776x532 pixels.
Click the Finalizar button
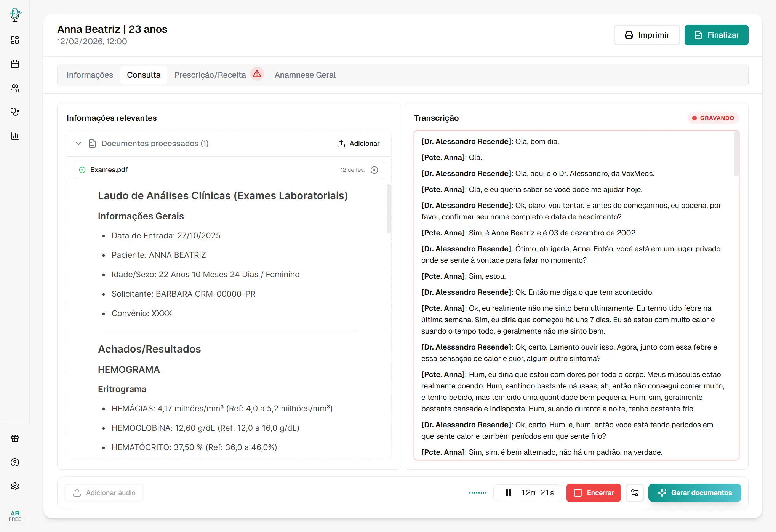coord(716,35)
